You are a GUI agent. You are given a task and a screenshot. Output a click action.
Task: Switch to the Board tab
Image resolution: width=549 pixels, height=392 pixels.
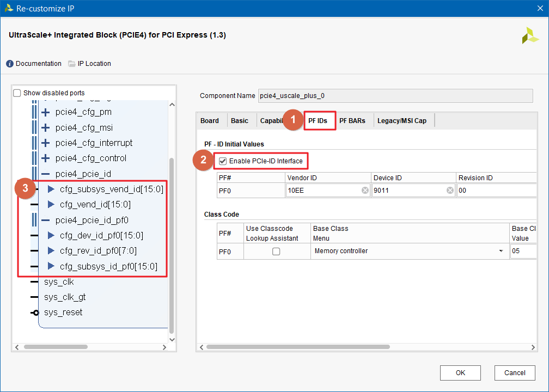point(209,121)
